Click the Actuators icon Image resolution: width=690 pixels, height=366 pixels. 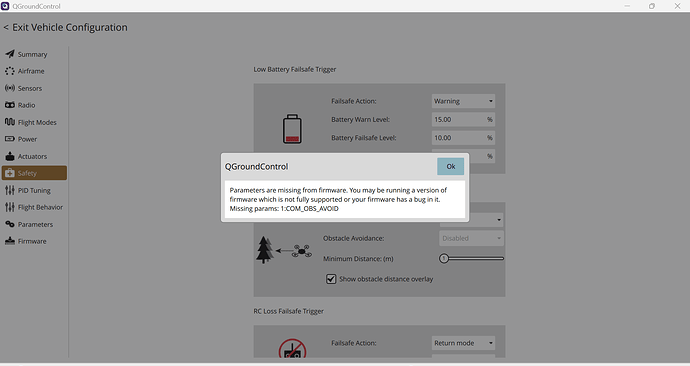10,156
